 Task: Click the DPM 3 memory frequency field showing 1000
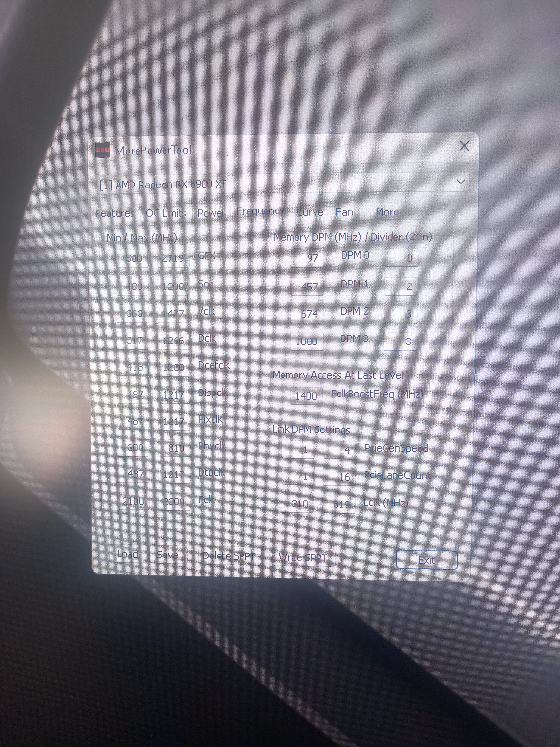click(307, 341)
